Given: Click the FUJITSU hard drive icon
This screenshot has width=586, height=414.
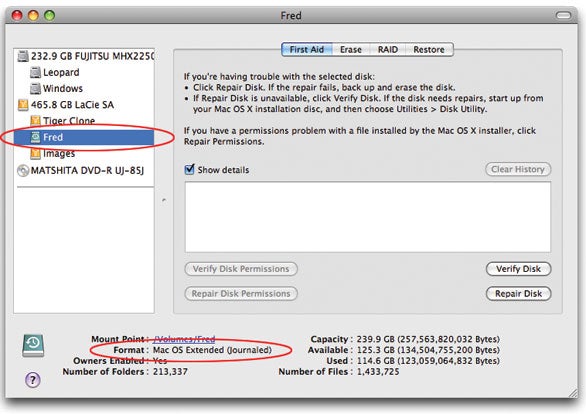Looking at the screenshot, I should 23,56.
